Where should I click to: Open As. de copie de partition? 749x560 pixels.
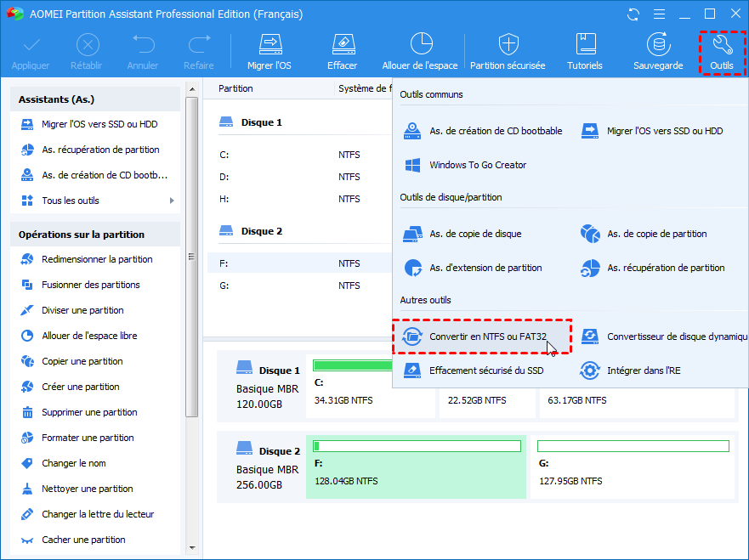644,234
